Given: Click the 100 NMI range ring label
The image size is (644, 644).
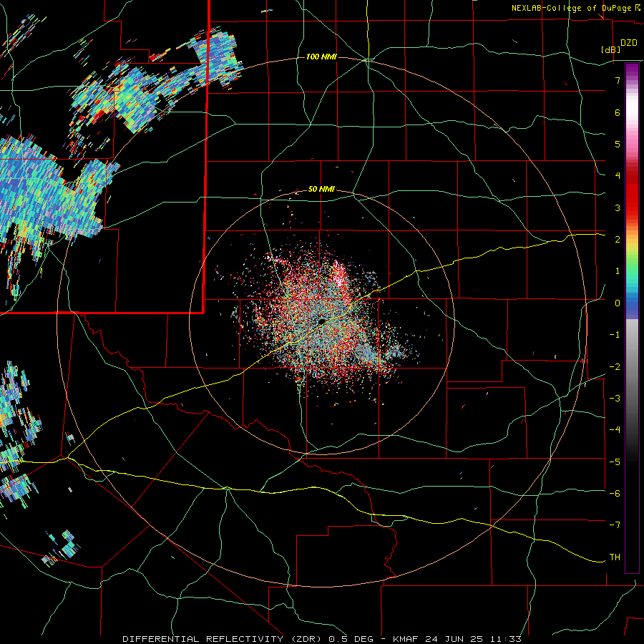Looking at the screenshot, I should pos(321,57).
